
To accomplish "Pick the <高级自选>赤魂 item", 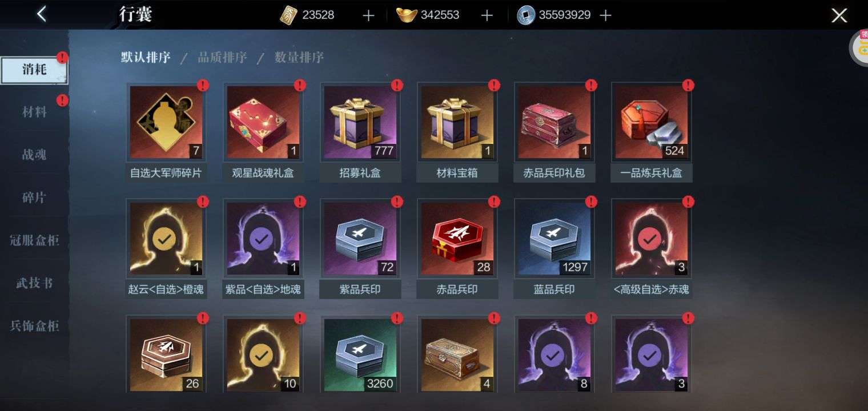I will pyautogui.click(x=652, y=239).
